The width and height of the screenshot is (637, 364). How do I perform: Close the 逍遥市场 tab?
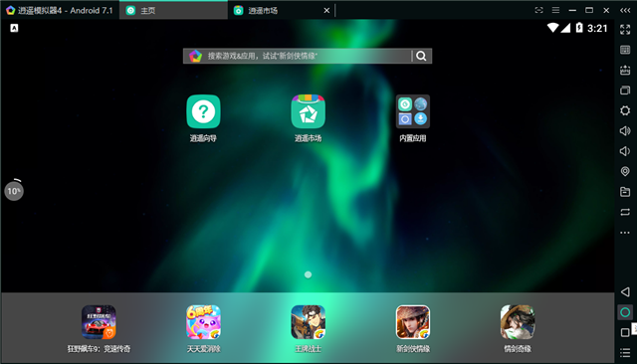pyautogui.click(x=326, y=11)
